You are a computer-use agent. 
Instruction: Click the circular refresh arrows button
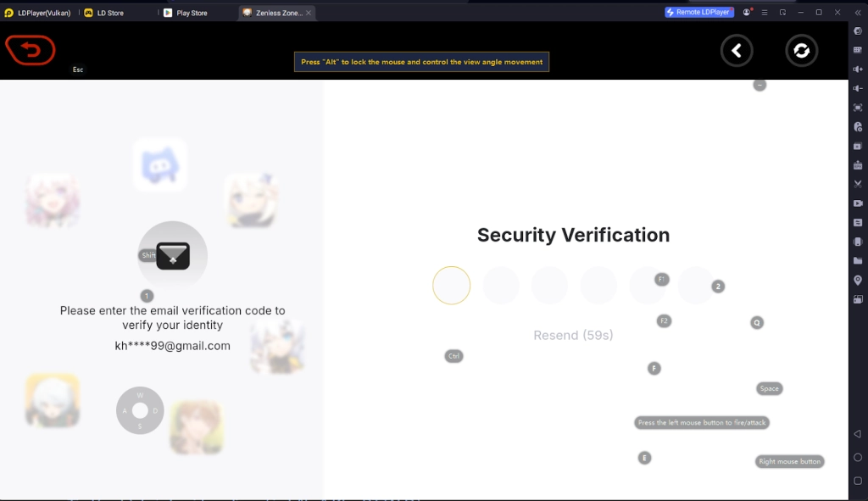[802, 51]
